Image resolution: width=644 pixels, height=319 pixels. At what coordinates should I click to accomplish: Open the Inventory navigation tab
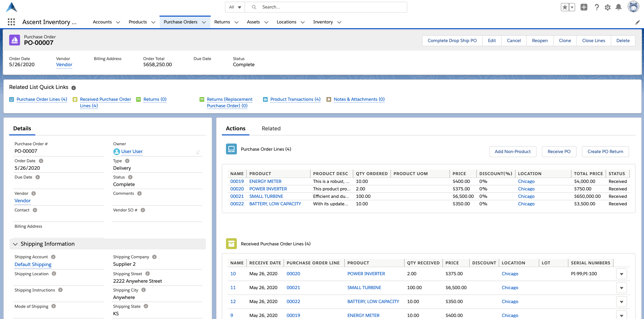[323, 22]
